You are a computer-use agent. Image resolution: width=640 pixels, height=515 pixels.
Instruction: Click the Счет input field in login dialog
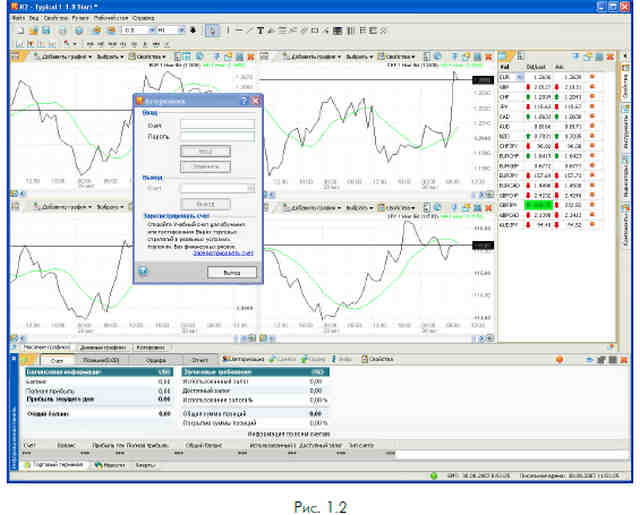pyautogui.click(x=218, y=124)
